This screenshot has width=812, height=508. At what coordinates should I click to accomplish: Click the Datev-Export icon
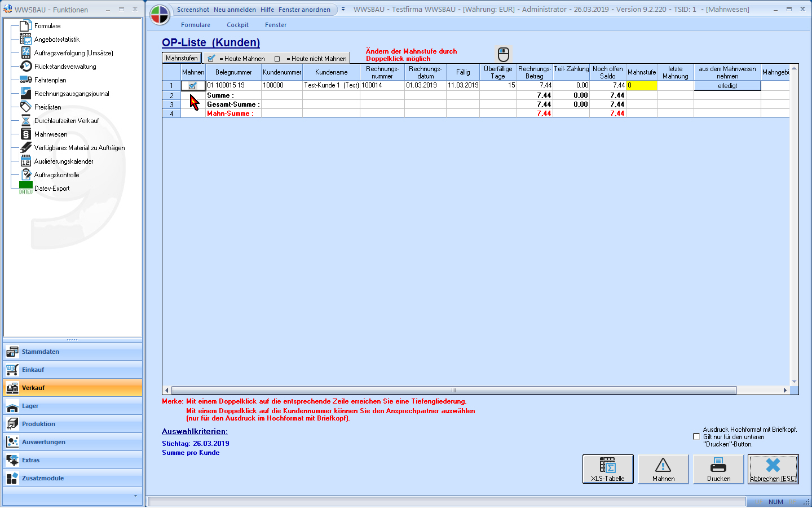(x=26, y=187)
